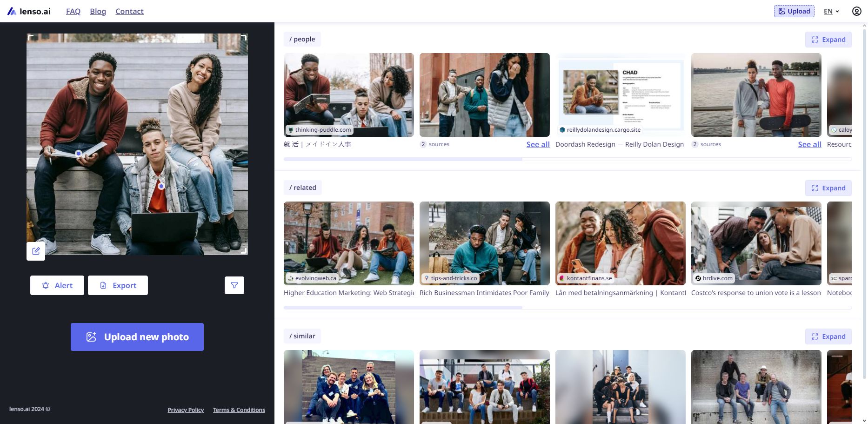The image size is (868, 424).
Task: Open the thinking-puddle.com result thumbnail
Action: click(348, 94)
